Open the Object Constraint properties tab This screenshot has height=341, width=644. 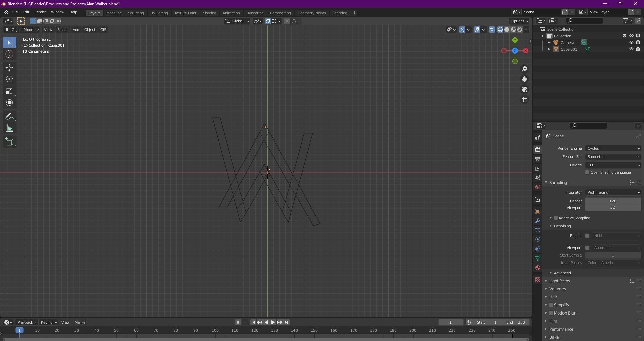click(x=538, y=249)
